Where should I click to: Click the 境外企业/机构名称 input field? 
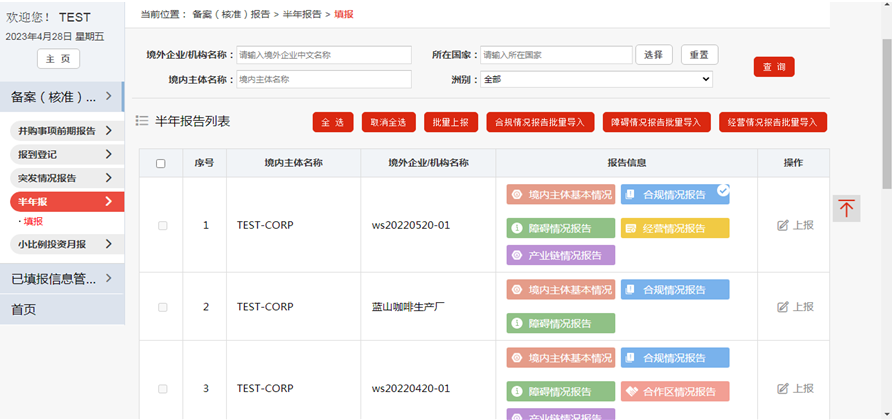tap(324, 55)
